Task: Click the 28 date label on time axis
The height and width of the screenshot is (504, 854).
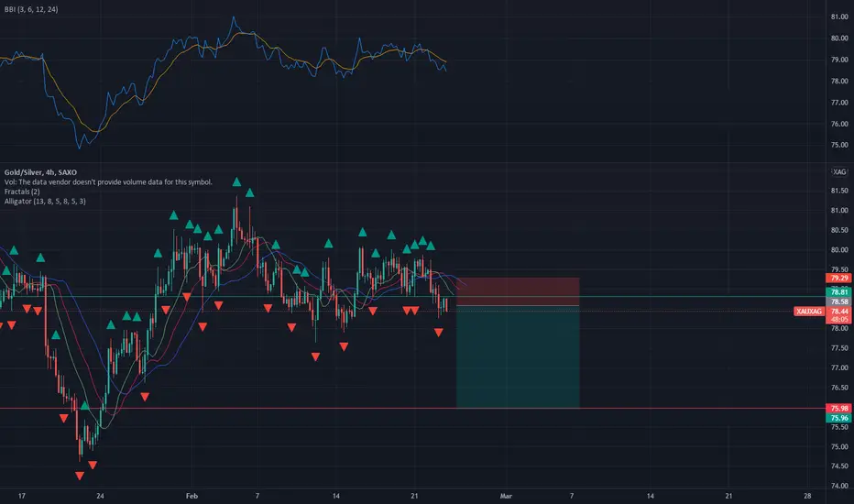Action: 807,496
